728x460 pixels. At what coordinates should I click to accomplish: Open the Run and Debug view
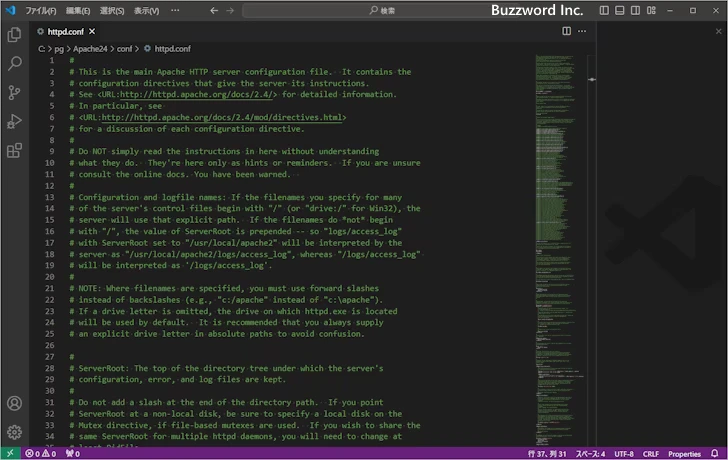(14, 121)
